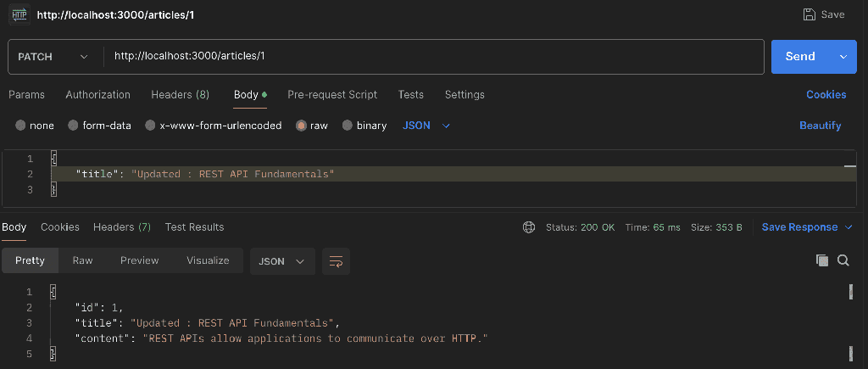
Task: Switch to the Raw response view
Action: [x=82, y=260]
